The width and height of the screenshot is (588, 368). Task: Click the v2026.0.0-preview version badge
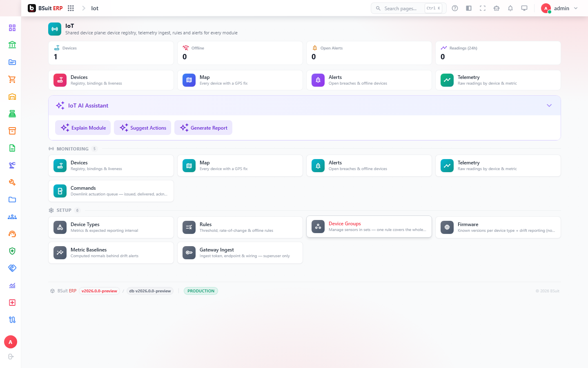(99, 291)
